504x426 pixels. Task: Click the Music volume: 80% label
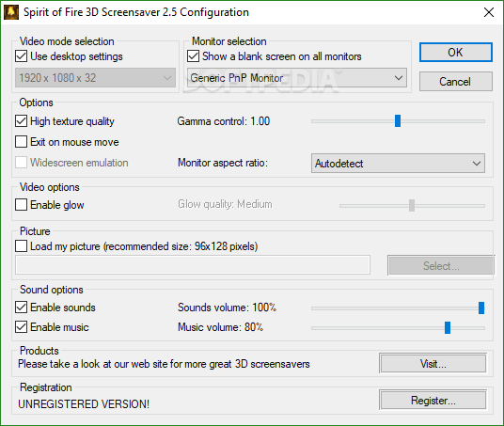pyautogui.click(x=220, y=327)
